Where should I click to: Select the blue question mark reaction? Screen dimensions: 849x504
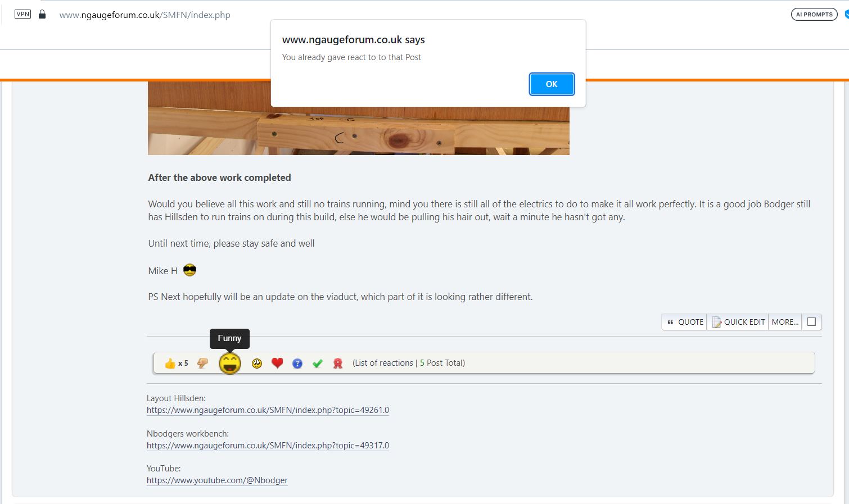point(297,364)
